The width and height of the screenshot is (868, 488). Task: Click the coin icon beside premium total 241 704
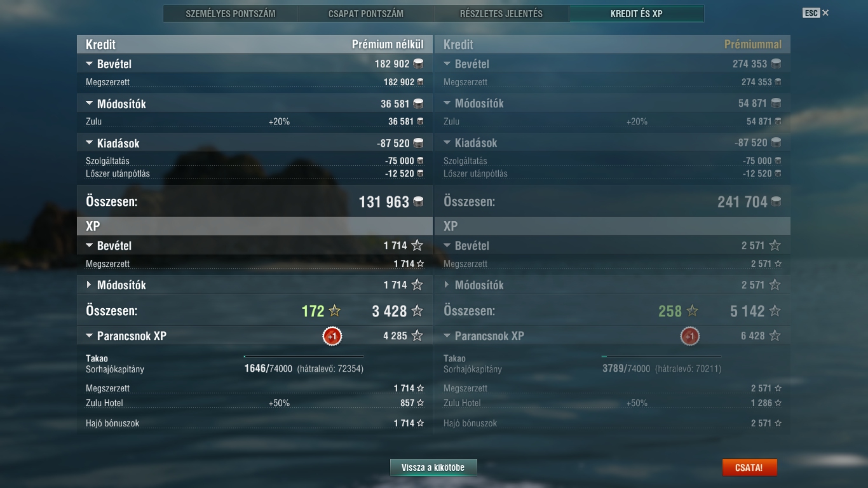click(x=776, y=202)
